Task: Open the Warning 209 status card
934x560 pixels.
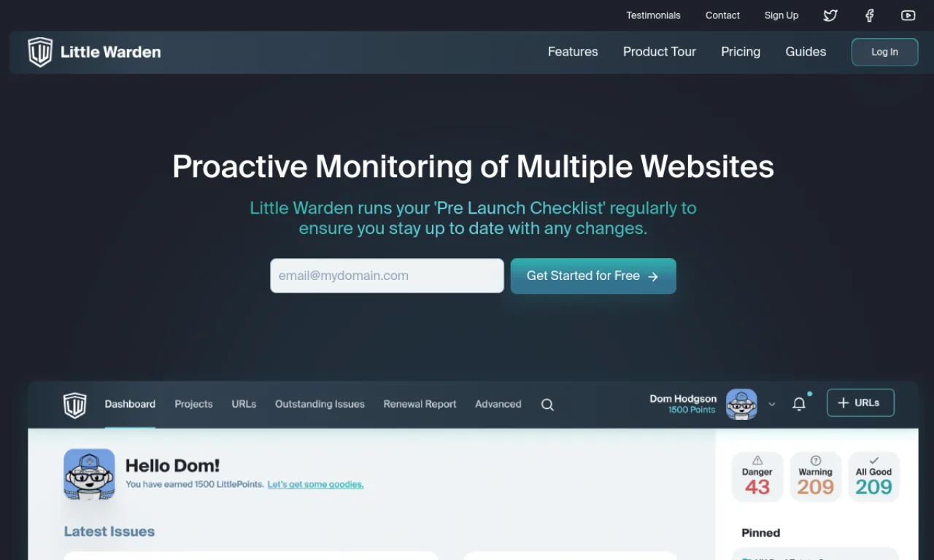Action: 816,477
